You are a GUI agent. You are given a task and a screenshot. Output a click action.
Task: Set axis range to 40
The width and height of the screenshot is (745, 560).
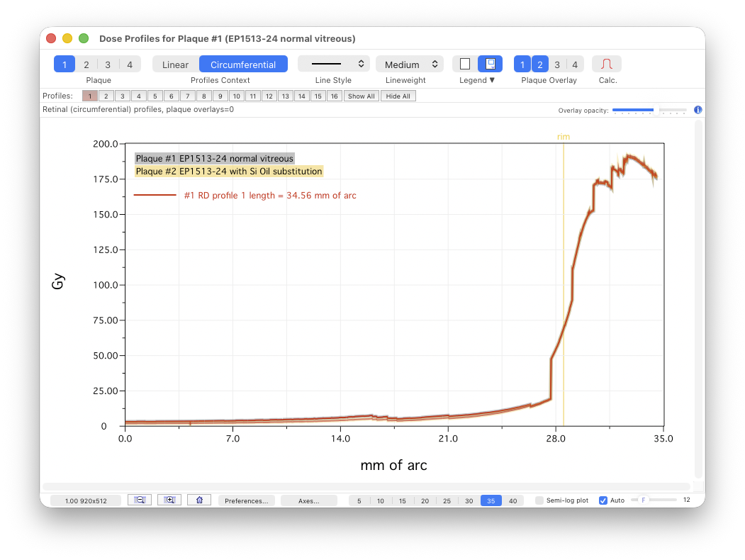513,500
